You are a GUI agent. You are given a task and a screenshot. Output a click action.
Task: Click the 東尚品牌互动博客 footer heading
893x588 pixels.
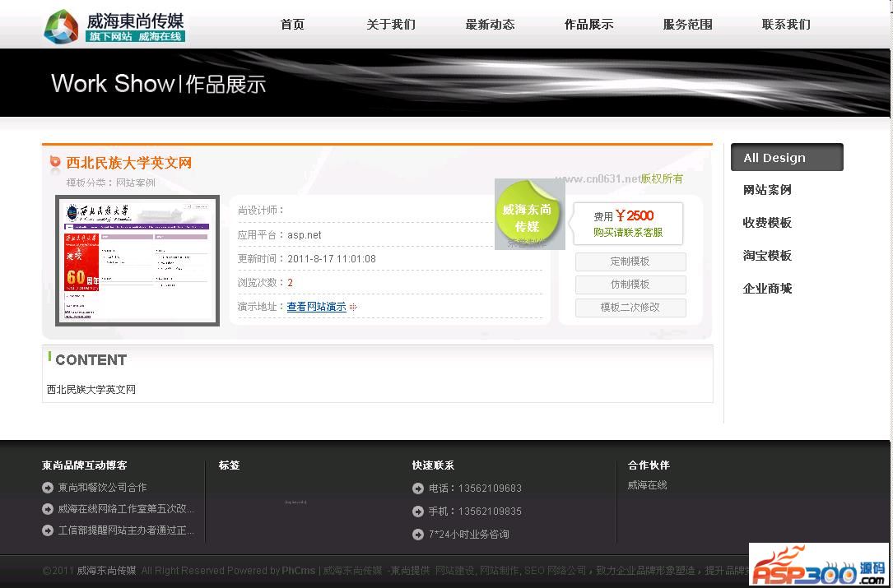pos(84,465)
